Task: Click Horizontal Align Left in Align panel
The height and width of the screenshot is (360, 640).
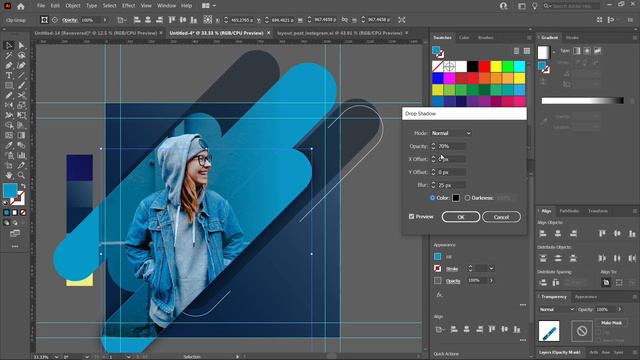Action: click(x=543, y=233)
